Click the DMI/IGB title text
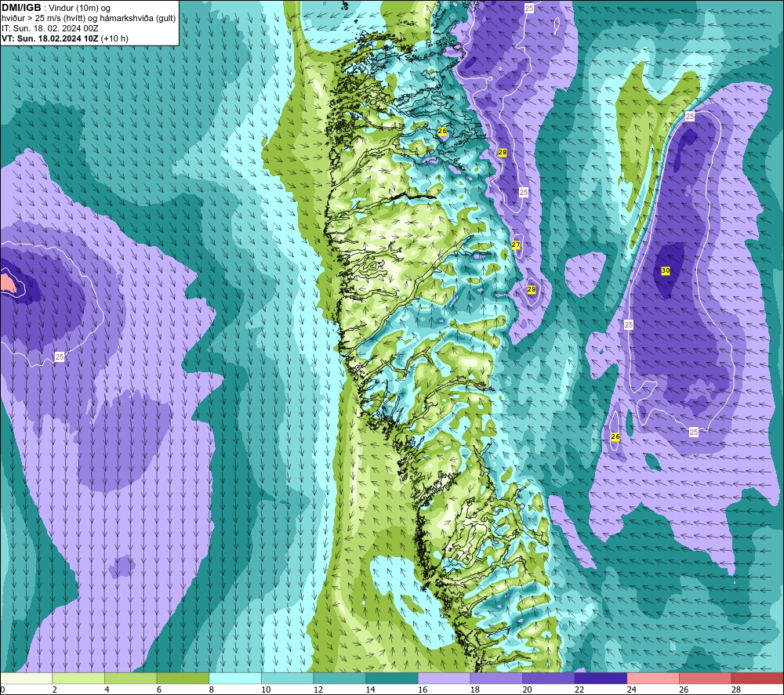784x695 pixels. click(21, 8)
